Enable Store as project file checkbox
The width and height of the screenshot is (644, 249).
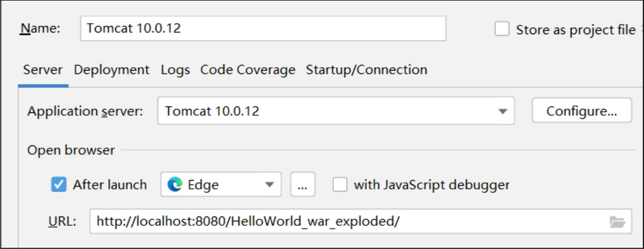coord(502,30)
